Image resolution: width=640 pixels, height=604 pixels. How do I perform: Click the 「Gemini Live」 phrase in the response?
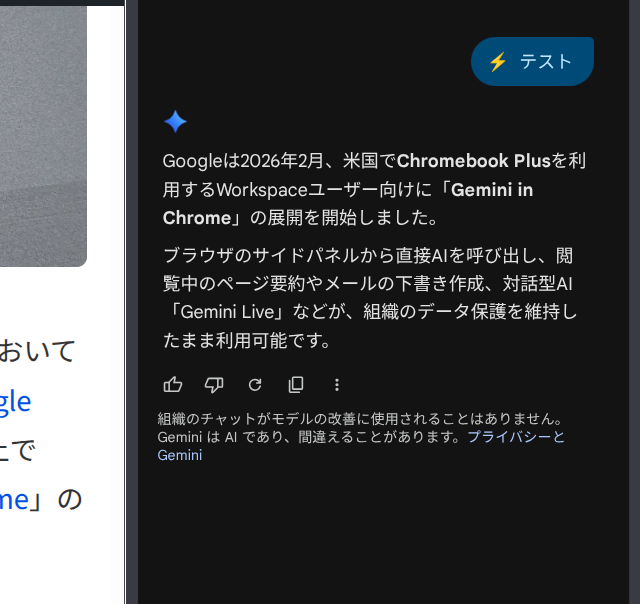227,312
